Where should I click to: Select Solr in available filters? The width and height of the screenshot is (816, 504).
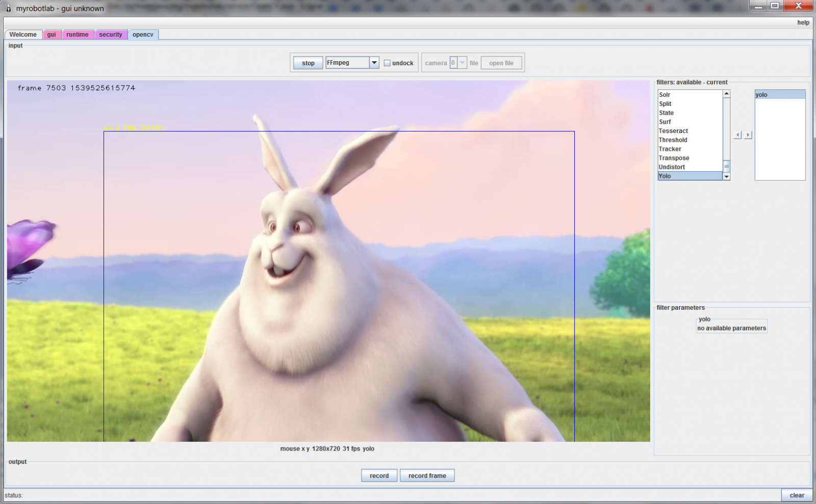coord(690,95)
